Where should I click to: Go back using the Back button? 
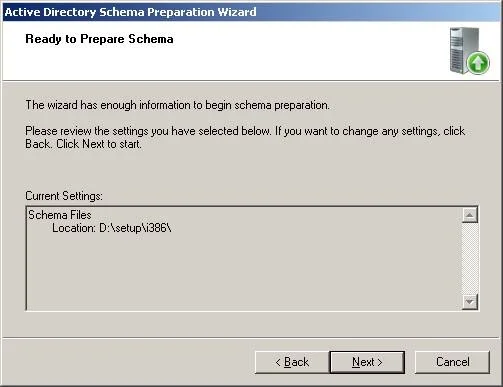pos(292,362)
